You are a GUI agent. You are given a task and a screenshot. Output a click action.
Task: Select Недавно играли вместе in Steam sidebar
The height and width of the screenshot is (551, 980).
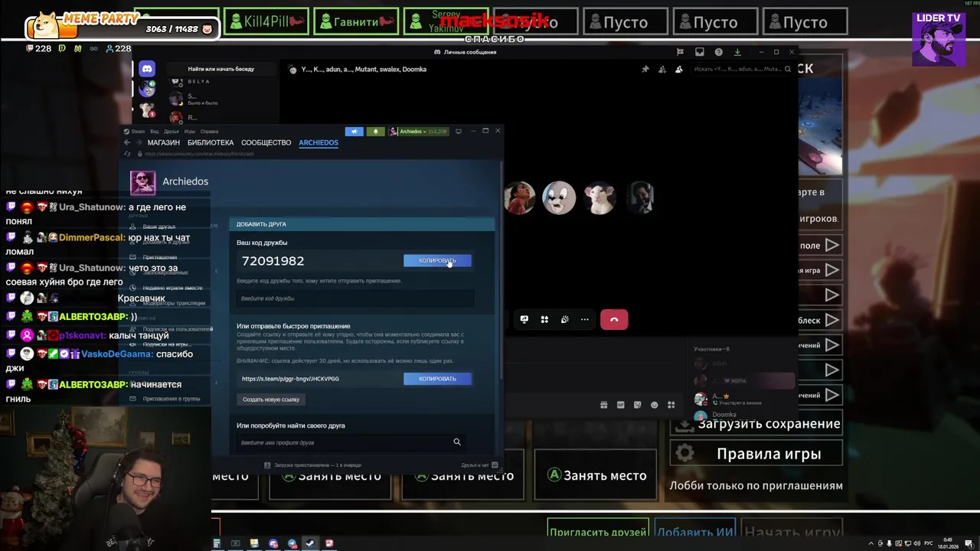pos(173,288)
